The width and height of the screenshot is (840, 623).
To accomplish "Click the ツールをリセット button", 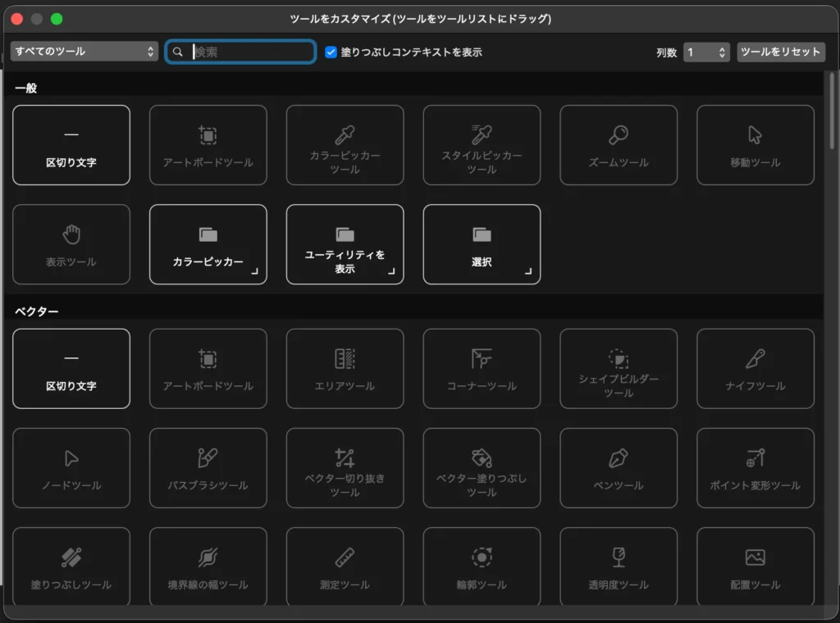I will click(x=780, y=52).
